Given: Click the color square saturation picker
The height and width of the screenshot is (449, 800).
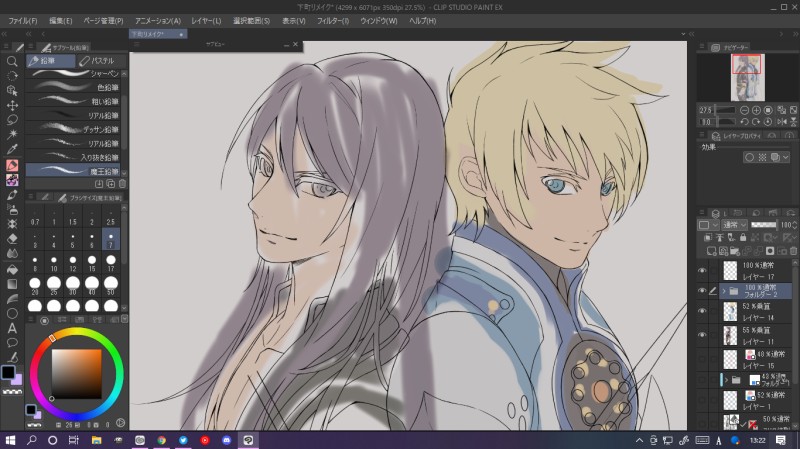Looking at the screenshot, I should coord(77,374).
